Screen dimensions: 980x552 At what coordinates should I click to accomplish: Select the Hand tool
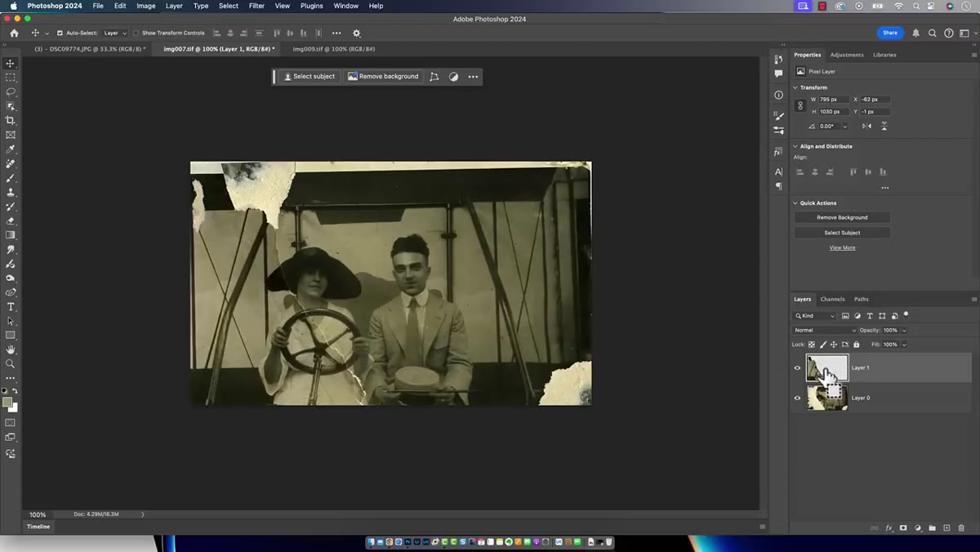(x=11, y=349)
